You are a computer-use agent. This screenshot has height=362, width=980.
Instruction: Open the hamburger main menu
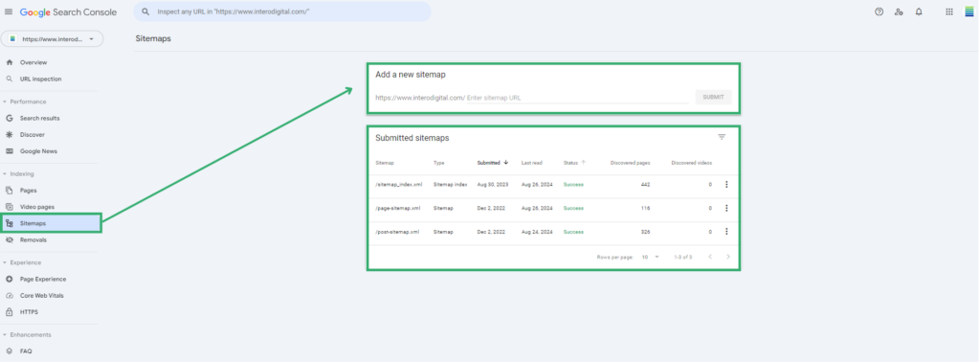pos(8,11)
